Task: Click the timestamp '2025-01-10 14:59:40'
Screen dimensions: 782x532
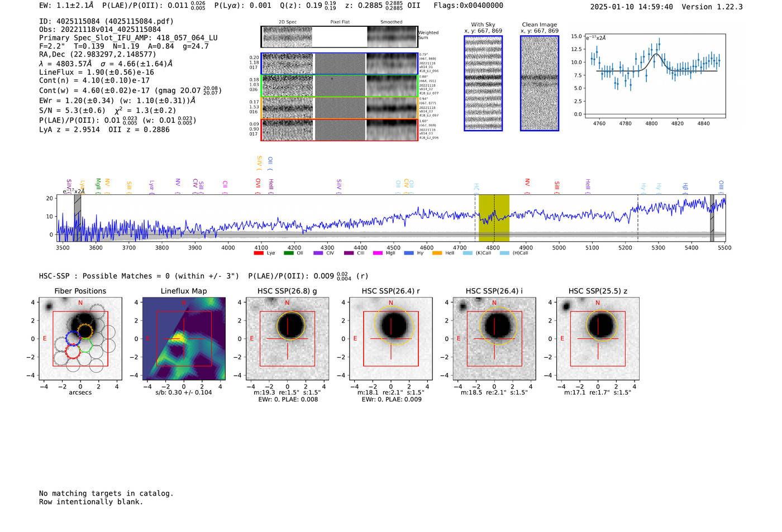Action: pyautogui.click(x=631, y=7)
